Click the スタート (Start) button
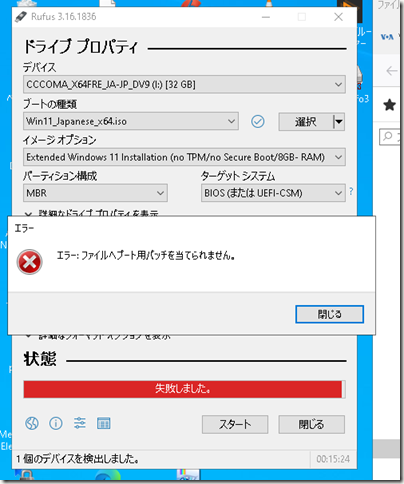This screenshot has height=484, width=404. coord(235,424)
